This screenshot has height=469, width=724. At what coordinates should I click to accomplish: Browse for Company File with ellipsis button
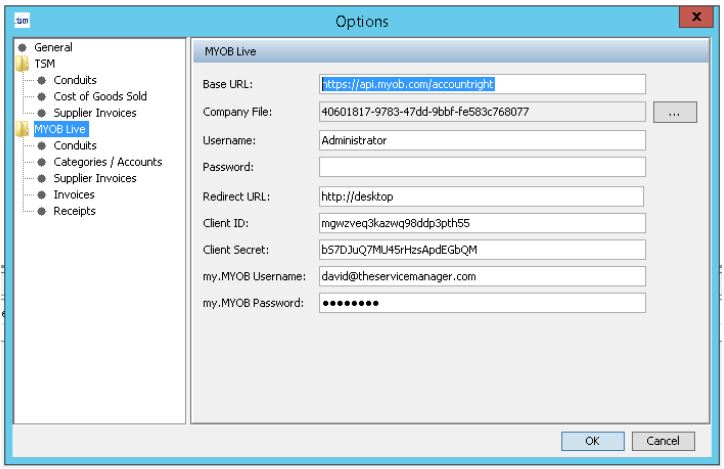675,113
